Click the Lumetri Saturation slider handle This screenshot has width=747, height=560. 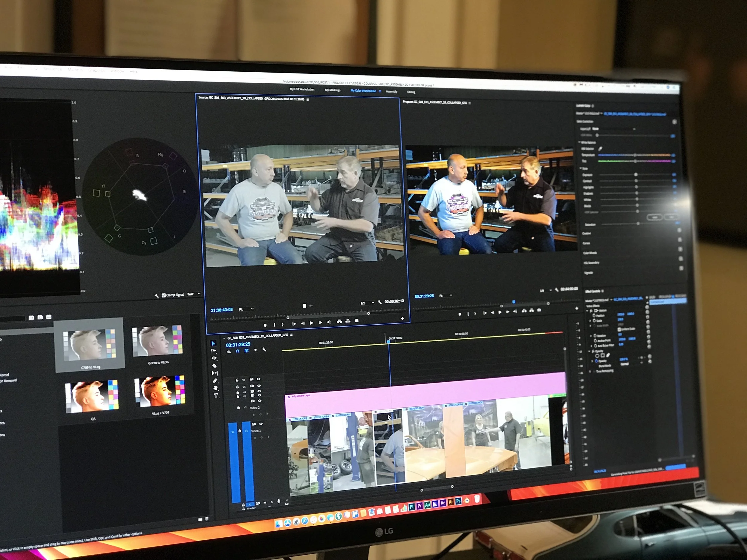tap(638, 223)
